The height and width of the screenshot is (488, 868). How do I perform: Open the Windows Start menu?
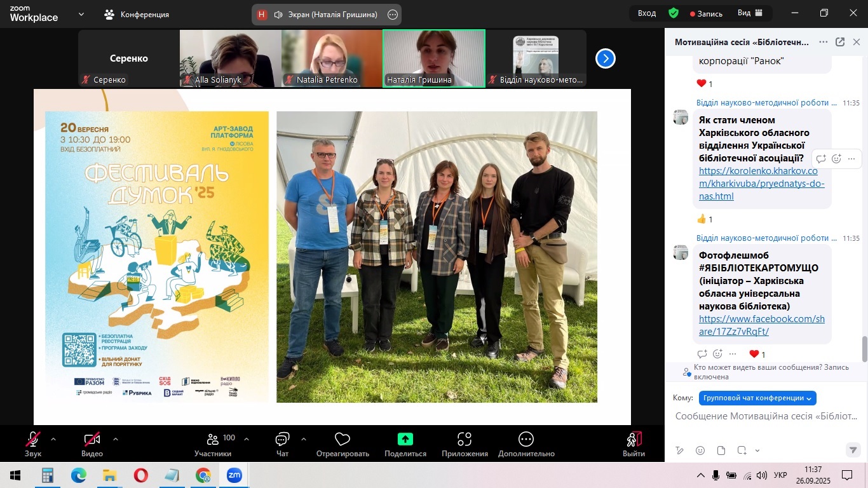click(x=15, y=475)
